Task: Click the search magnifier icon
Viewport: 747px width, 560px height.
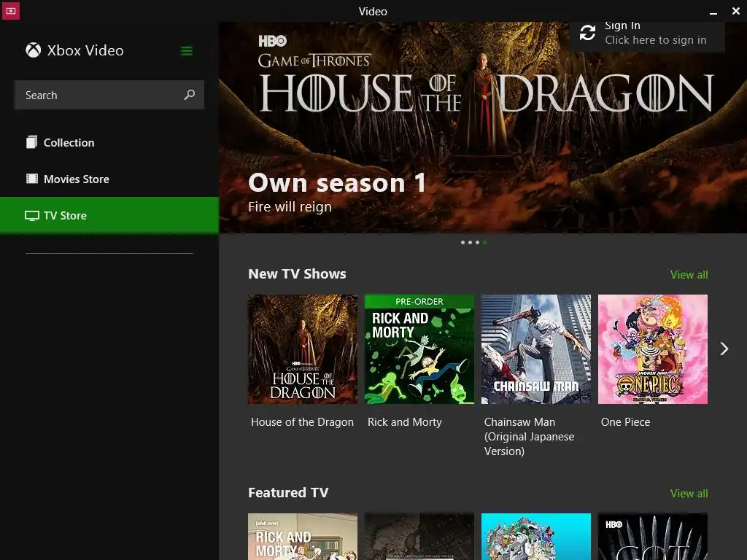Action: (190, 95)
